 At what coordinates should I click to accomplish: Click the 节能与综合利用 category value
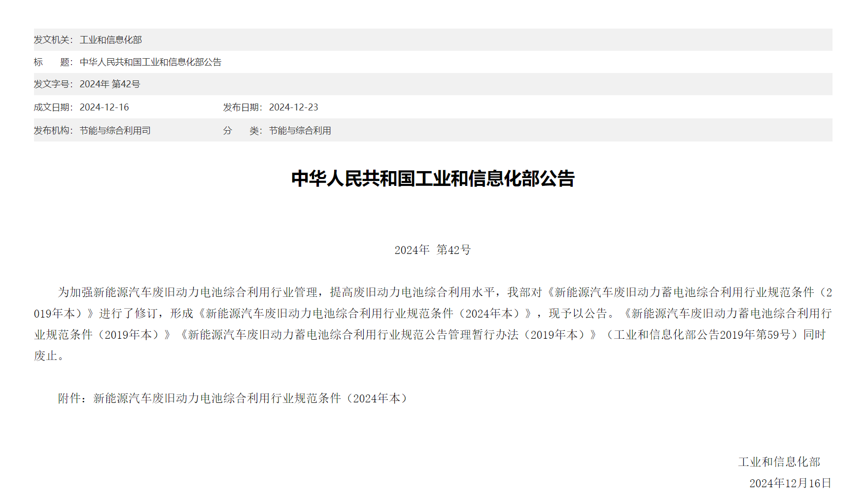(300, 131)
